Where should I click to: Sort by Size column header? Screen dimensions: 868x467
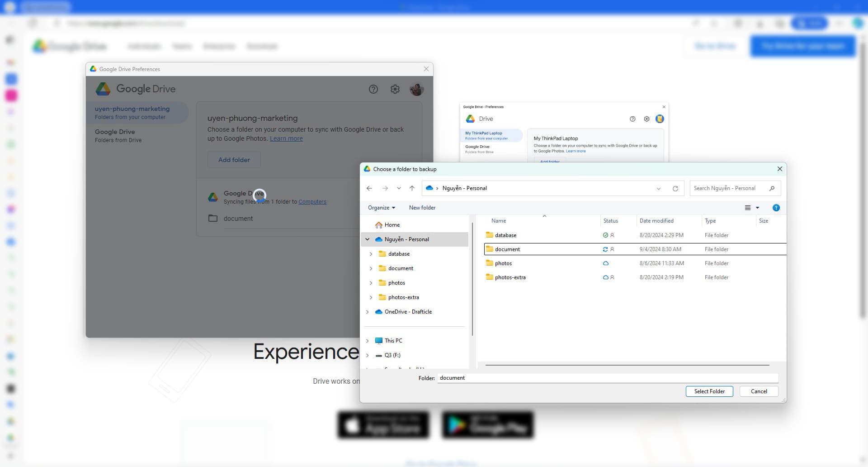[764, 221]
